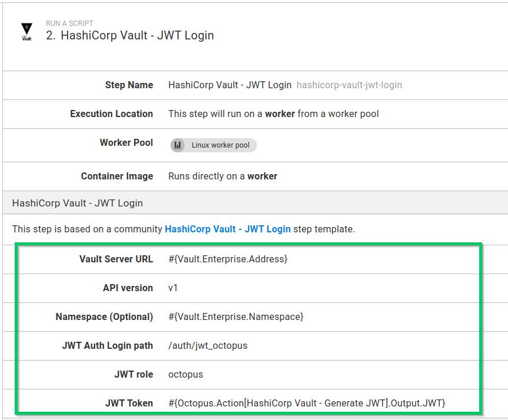Click the JWT Token output variable value
This screenshot has height=420, width=508.
point(305,403)
